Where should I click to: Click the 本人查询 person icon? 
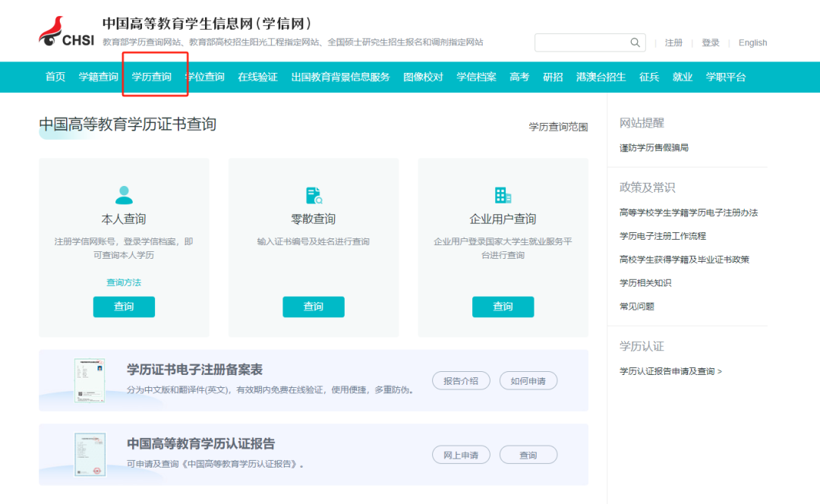pyautogui.click(x=124, y=195)
